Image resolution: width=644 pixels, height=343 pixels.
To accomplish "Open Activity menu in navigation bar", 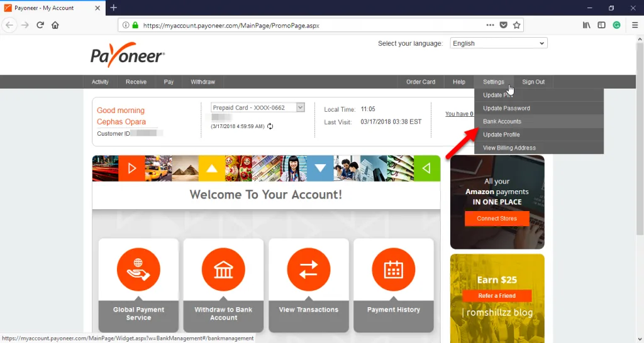I will click(x=100, y=82).
